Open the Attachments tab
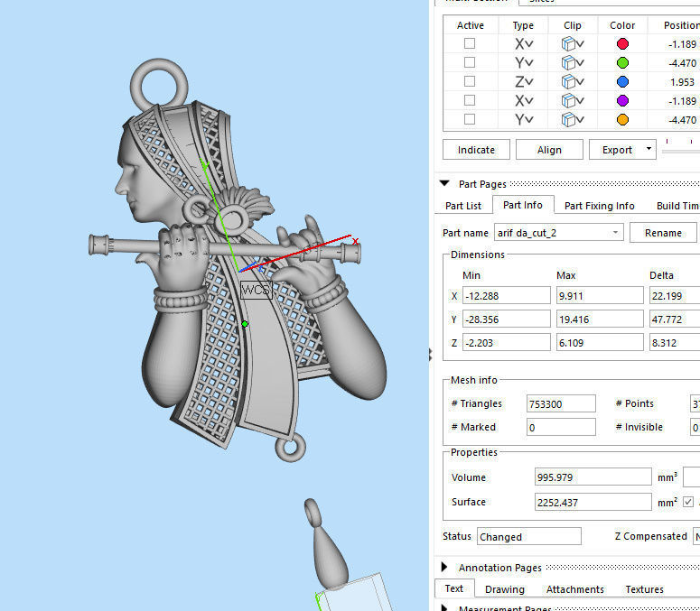 pos(575,589)
